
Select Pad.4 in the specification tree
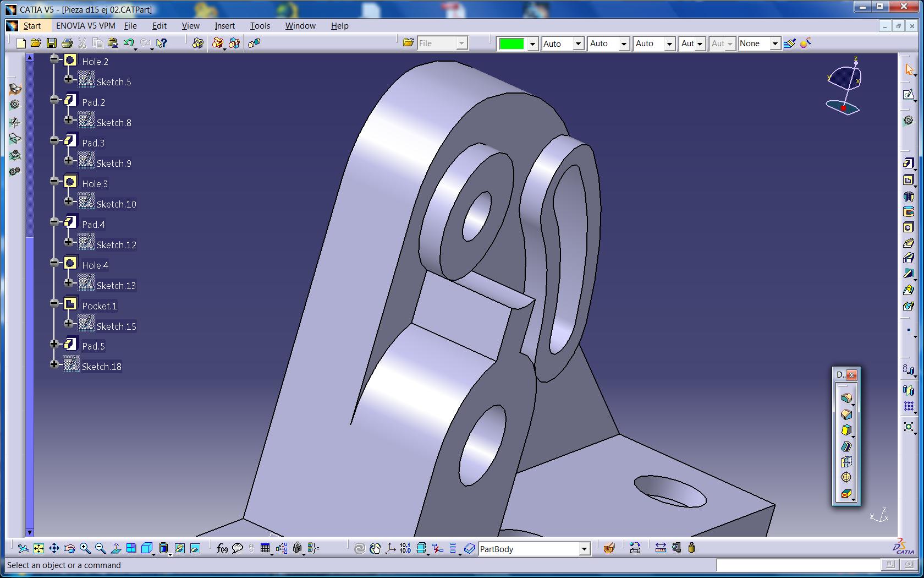pos(94,225)
